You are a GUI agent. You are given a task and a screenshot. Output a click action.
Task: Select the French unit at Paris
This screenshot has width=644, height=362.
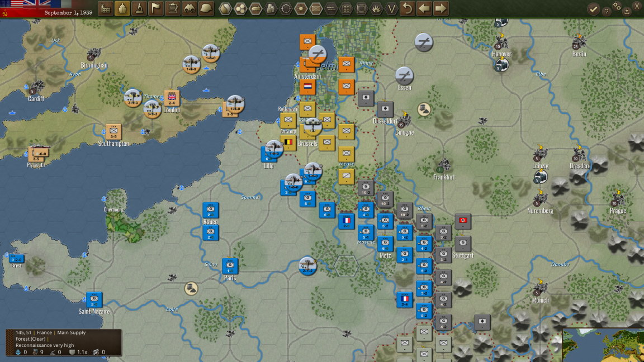[230, 266]
